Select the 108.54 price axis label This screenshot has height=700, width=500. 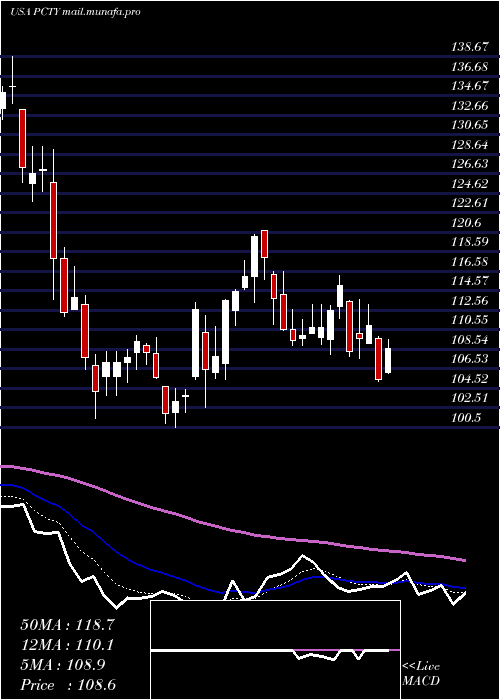(470, 339)
